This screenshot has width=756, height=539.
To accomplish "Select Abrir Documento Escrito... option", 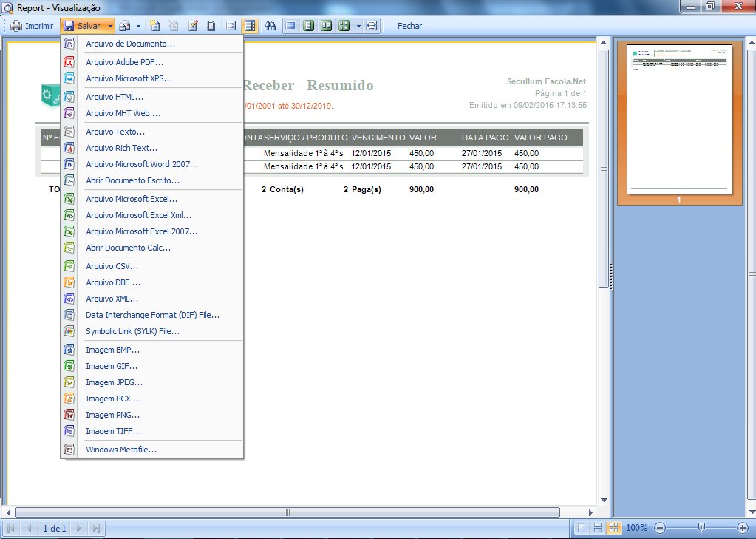I will click(x=152, y=181).
